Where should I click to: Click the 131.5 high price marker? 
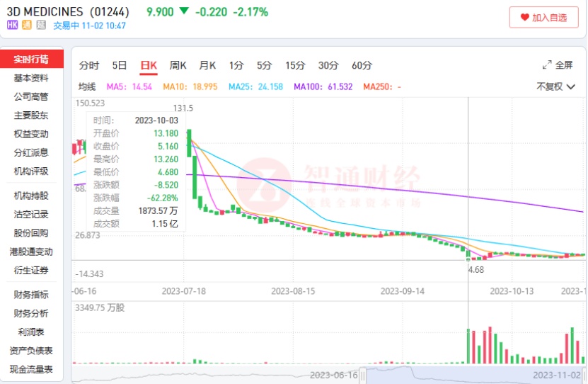coord(183,108)
